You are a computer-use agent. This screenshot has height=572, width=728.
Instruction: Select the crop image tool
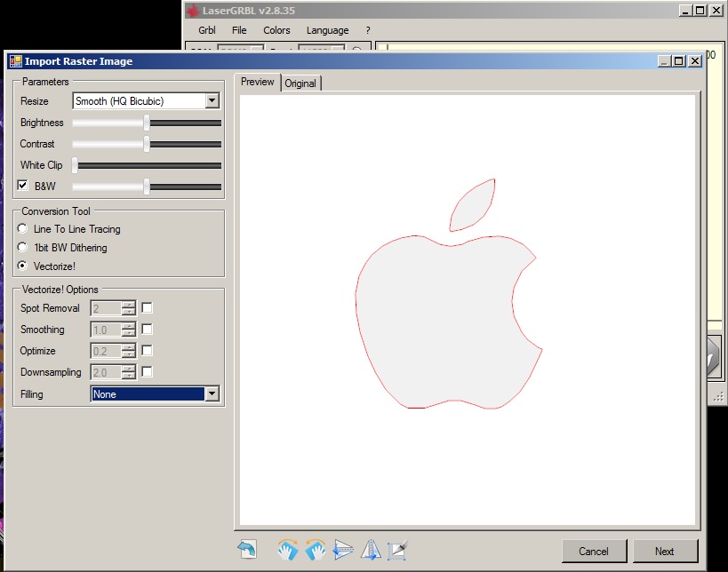397,550
